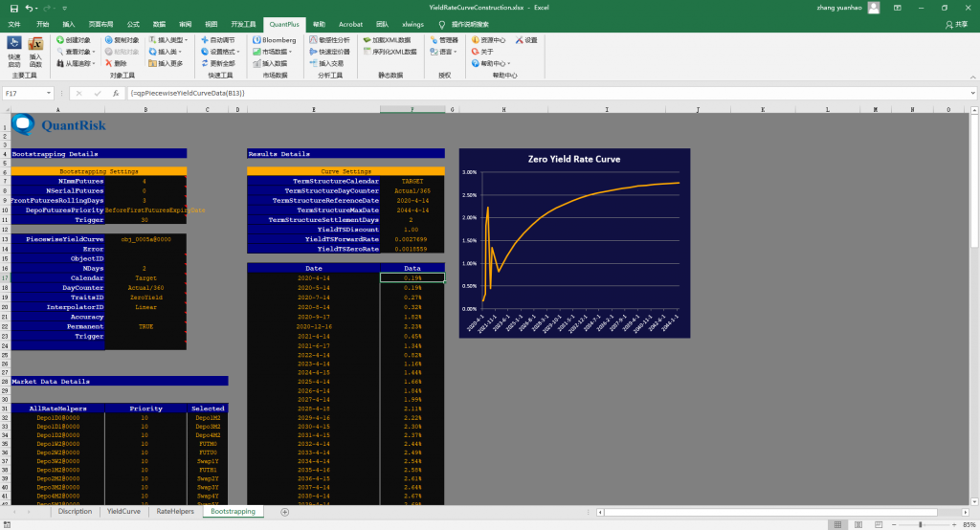Expand 从属追踪 dependency trace dropdown
The height and width of the screenshot is (530, 980).
[x=94, y=63]
